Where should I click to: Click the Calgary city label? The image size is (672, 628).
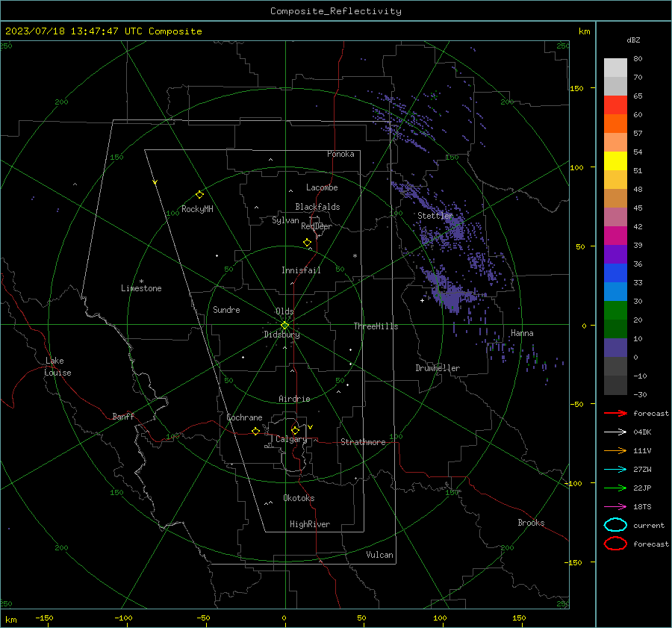291,439
